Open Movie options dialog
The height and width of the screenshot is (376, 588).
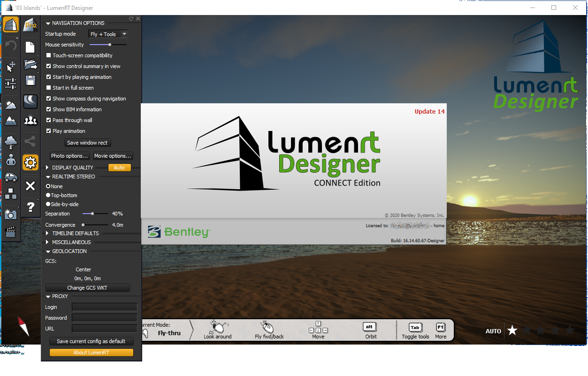[x=113, y=156]
